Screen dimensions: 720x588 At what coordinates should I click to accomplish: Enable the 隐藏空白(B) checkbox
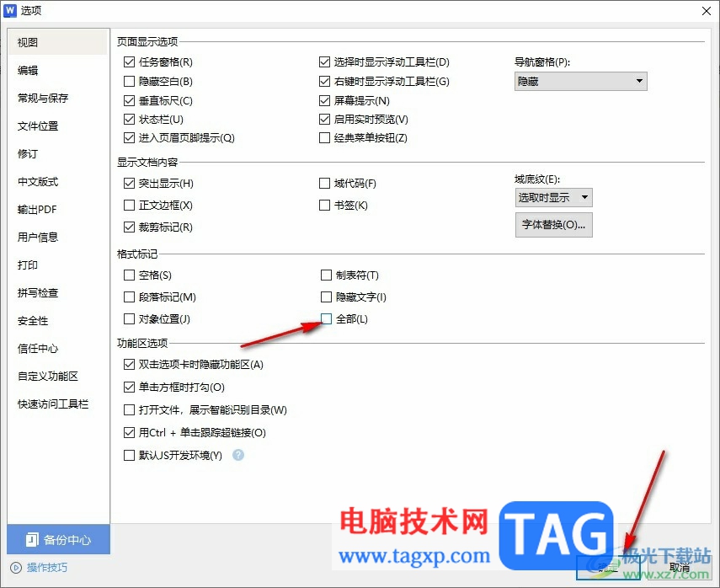coord(129,82)
